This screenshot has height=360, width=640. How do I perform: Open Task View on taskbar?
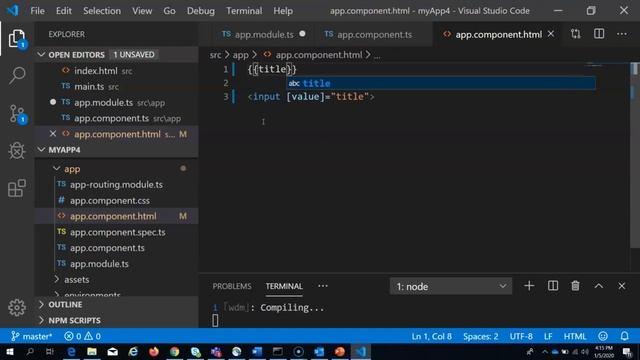[50, 351]
